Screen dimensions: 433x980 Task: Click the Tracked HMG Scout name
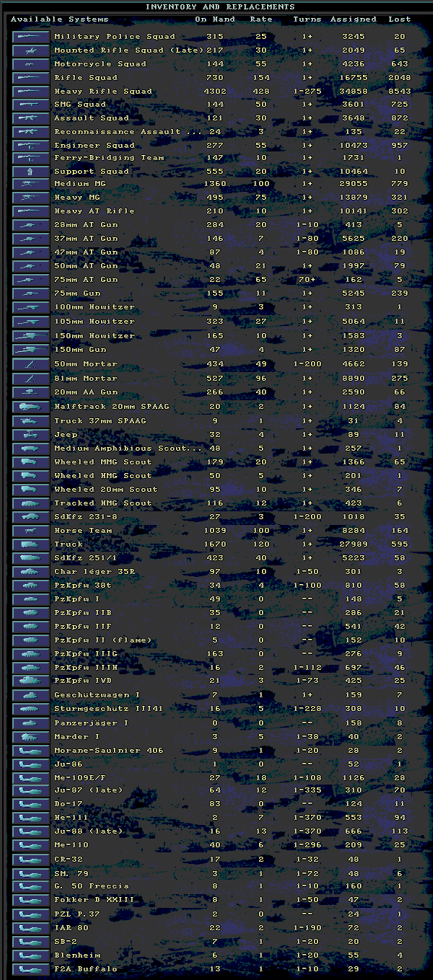103,503
